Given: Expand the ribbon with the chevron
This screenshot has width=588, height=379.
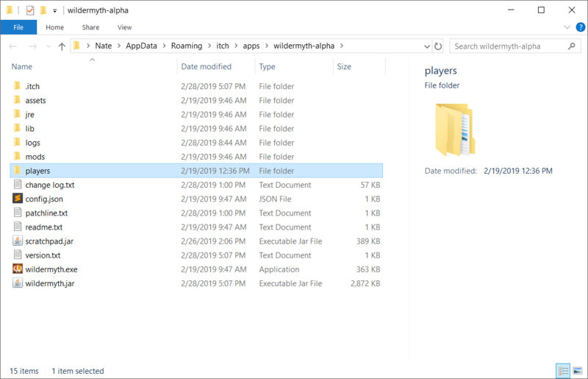Looking at the screenshot, I should 566,27.
